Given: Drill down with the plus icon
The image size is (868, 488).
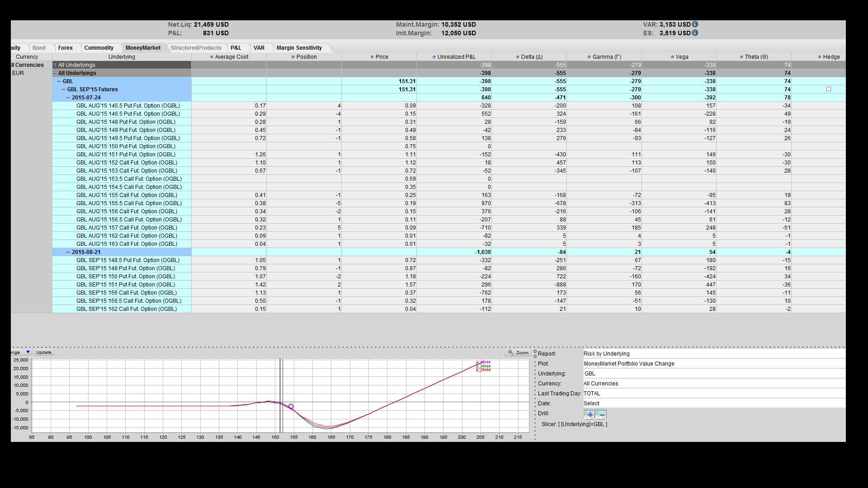Looking at the screenshot, I should 589,414.
